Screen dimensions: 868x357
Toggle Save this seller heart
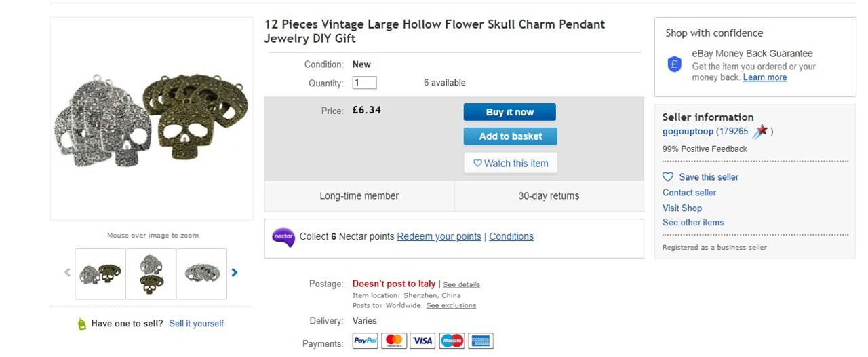tap(668, 177)
